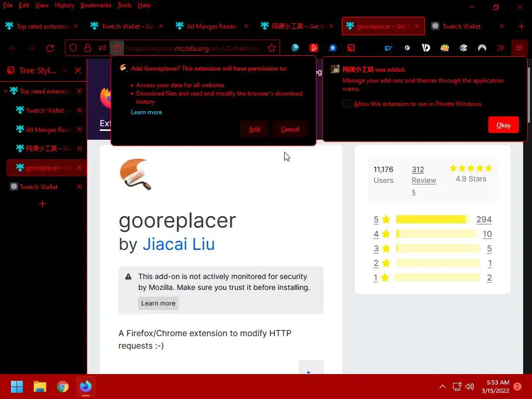Viewport: 532px width, 399px height.
Task: Open blue checkmark extension icon
Action: pos(389,48)
